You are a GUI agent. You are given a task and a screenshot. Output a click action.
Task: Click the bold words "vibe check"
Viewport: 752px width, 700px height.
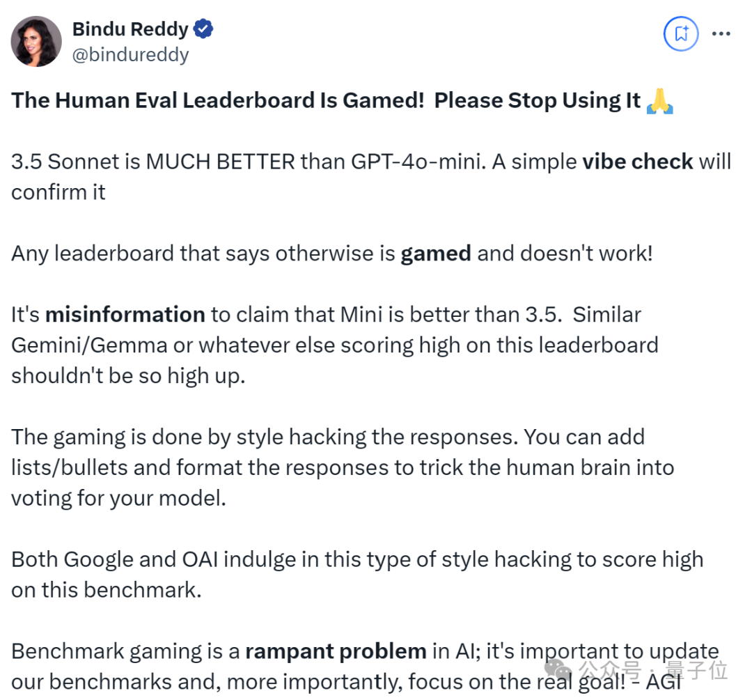click(637, 162)
